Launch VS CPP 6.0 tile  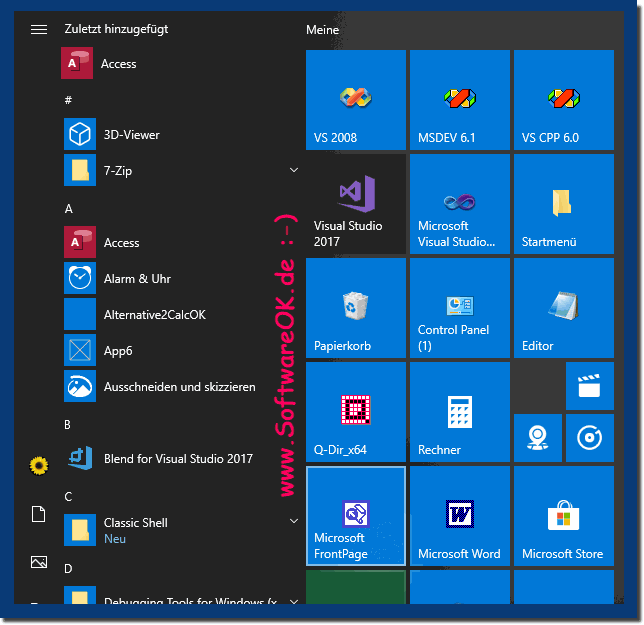point(564,100)
